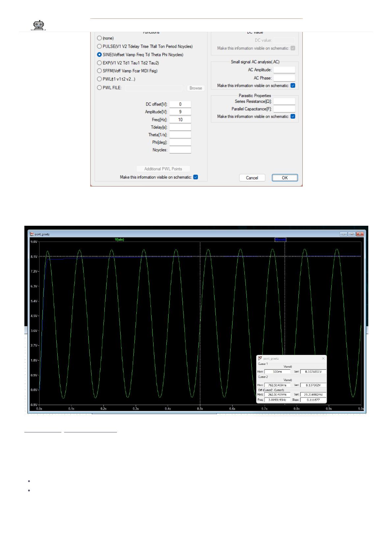Minimize the pont_graetz waveform window
The height and width of the screenshot is (555, 392).
click(344, 234)
